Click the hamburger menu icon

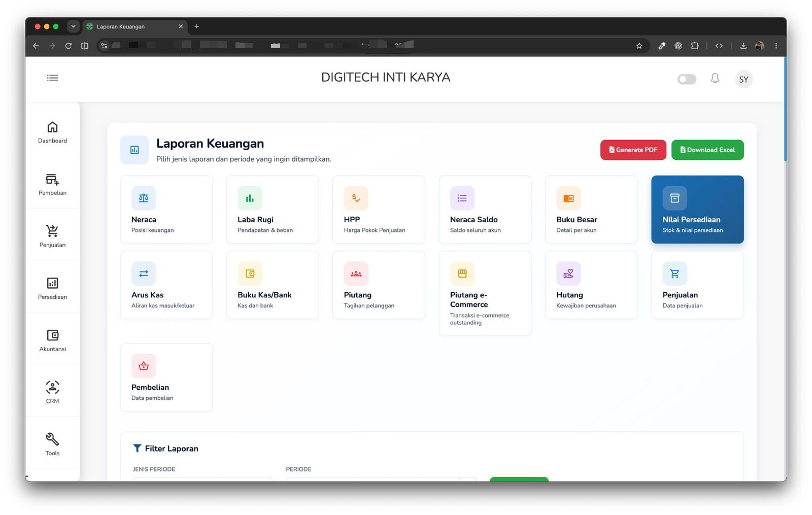coord(52,78)
